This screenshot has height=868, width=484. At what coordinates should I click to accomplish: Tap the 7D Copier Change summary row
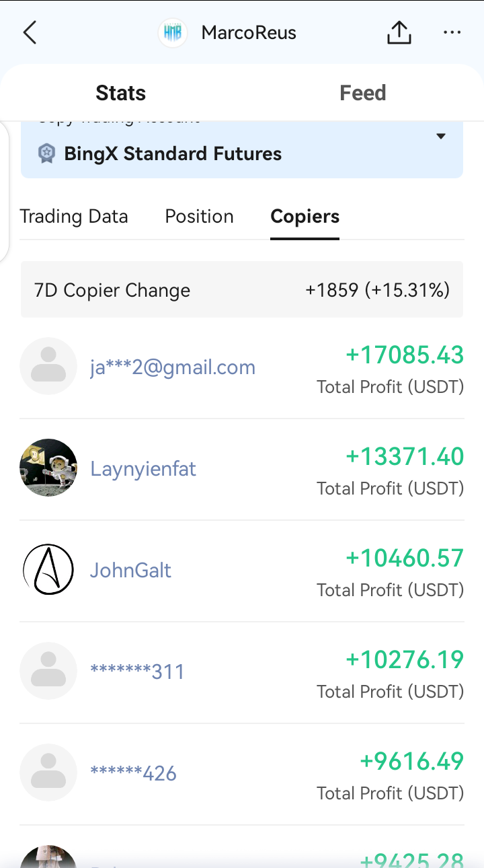pos(242,289)
